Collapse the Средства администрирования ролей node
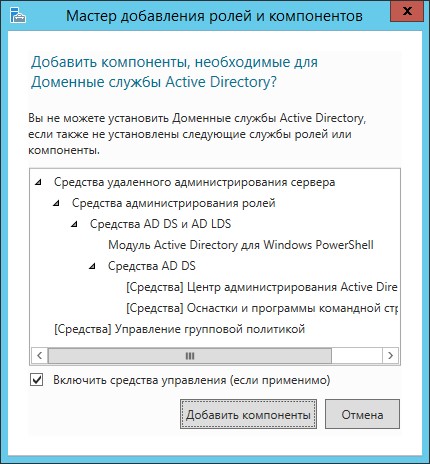The height and width of the screenshot is (464, 430). pyautogui.click(x=57, y=203)
